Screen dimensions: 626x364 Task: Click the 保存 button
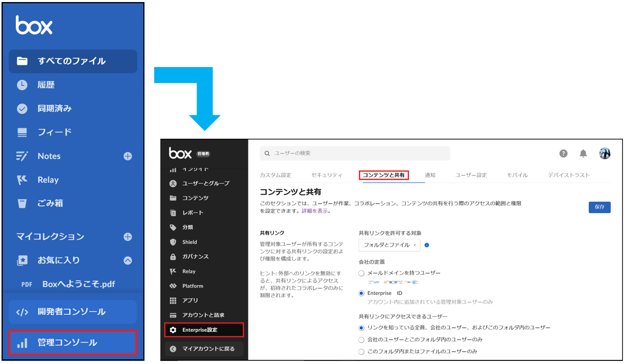(x=599, y=207)
